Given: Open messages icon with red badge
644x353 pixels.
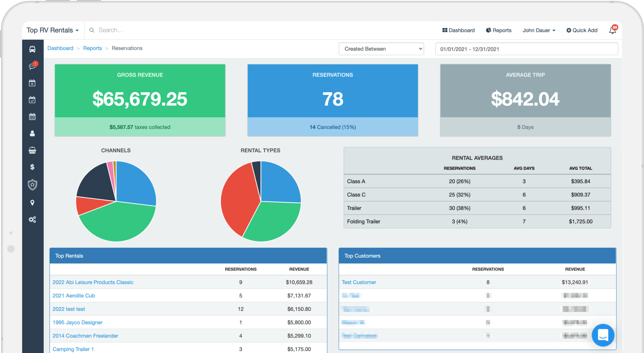Looking at the screenshot, I should (x=33, y=66).
